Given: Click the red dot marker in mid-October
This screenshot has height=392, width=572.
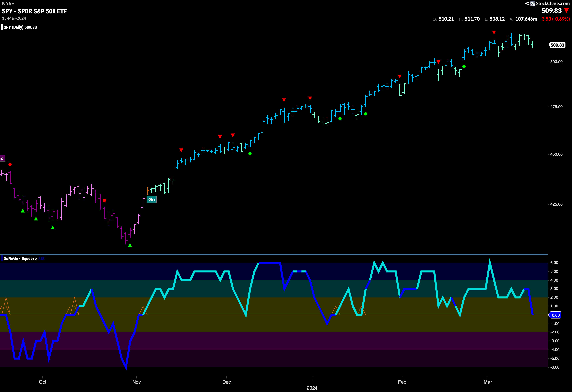Looking at the screenshot, I should pos(104,200).
